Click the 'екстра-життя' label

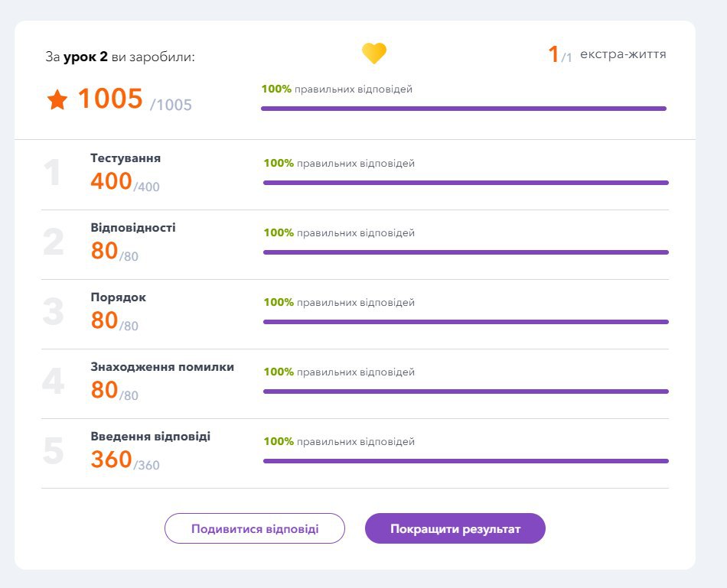pyautogui.click(x=623, y=54)
